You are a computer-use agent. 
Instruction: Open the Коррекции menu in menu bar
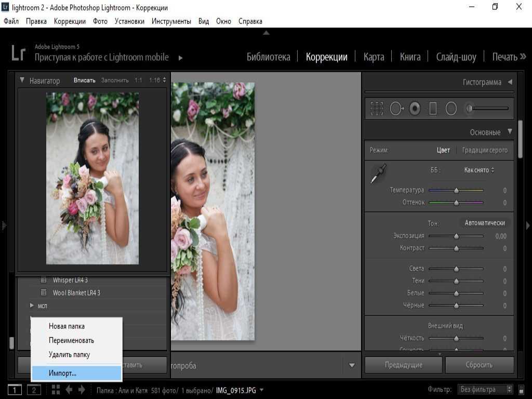pos(70,21)
